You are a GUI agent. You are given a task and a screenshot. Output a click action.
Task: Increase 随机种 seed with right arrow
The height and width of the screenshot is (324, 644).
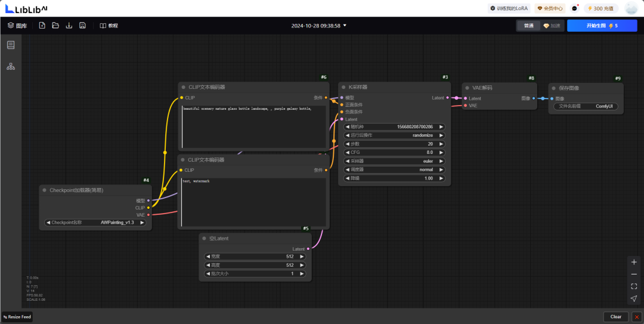[441, 127]
